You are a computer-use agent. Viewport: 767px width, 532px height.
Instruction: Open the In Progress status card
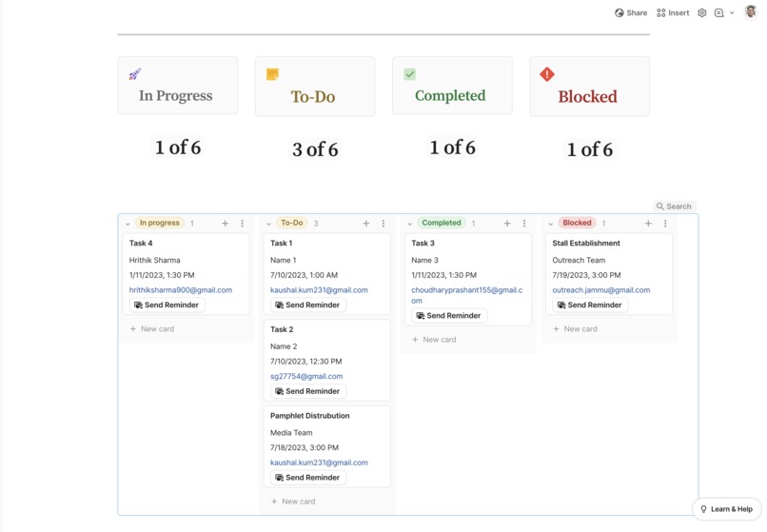coord(178,86)
